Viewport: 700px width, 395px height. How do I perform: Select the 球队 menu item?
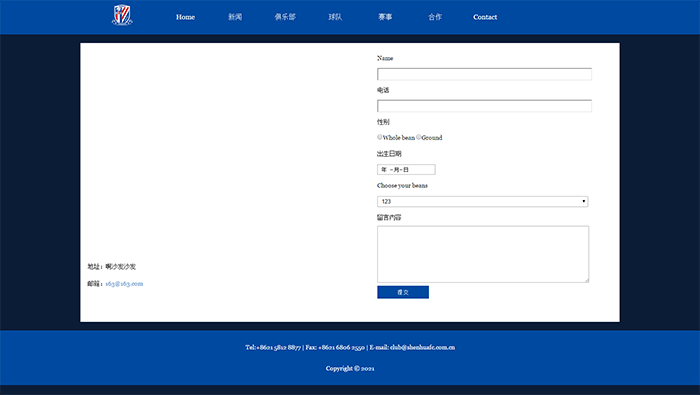tap(335, 17)
